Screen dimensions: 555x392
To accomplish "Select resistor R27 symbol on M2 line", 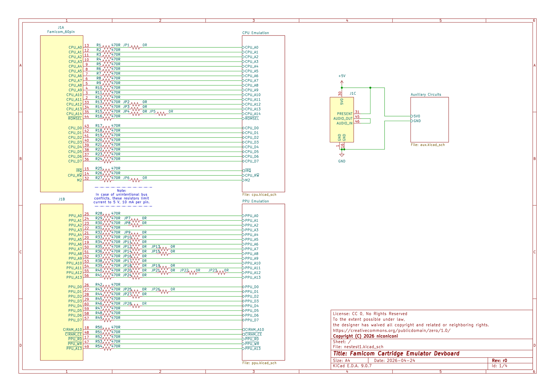I will point(107,180).
